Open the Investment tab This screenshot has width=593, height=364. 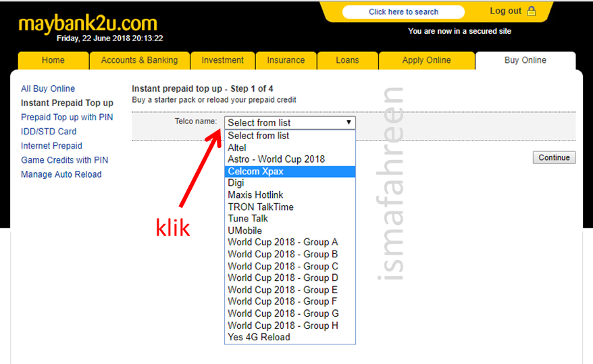(223, 61)
